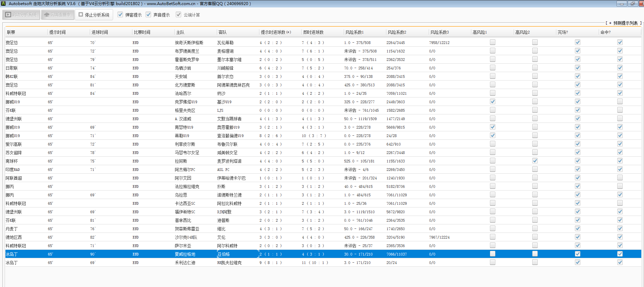The width and height of the screenshot is (644, 287).
Task: Click the restore window button
Action: coord(632,4)
